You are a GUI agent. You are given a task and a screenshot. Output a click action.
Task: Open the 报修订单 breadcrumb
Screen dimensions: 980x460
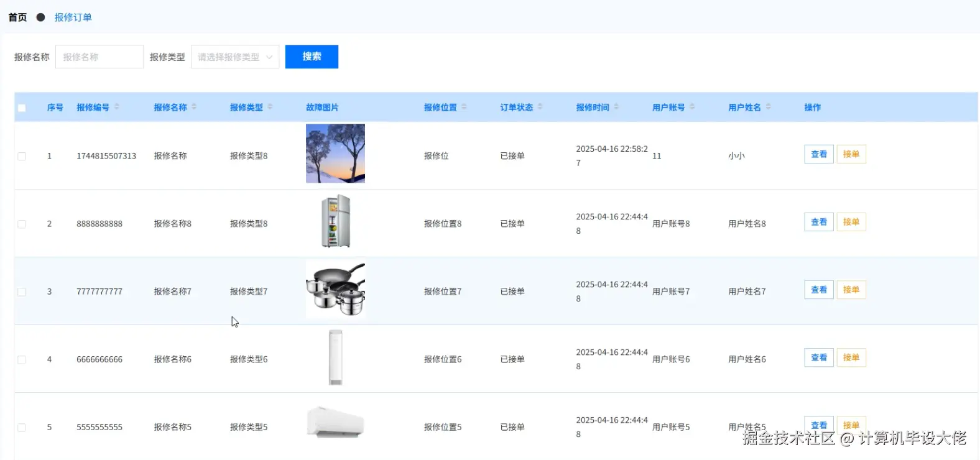coord(73,17)
